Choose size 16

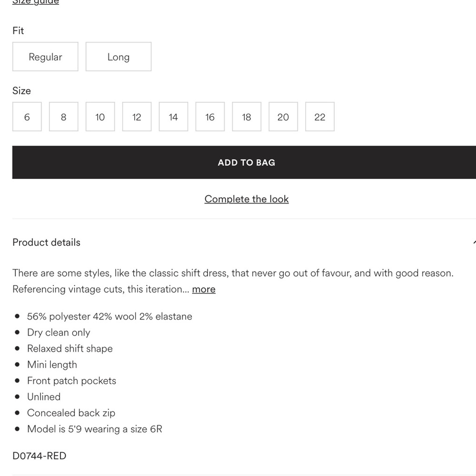pyautogui.click(x=210, y=117)
